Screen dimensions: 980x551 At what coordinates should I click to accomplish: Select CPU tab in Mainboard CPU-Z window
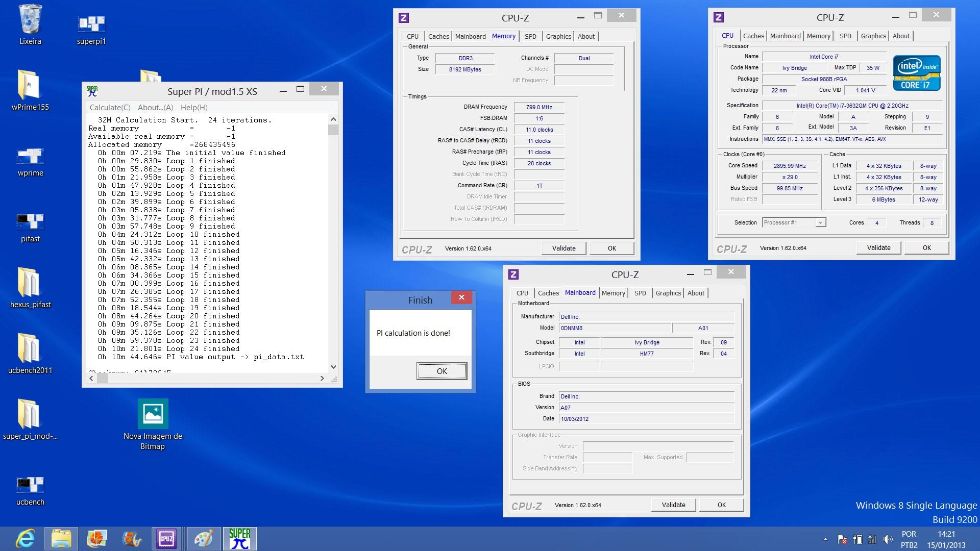pos(522,293)
